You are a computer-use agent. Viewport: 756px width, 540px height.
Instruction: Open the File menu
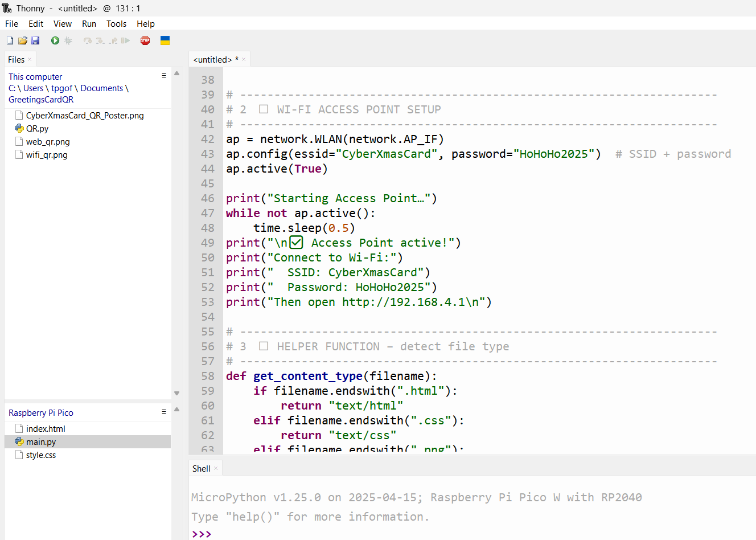(11, 24)
